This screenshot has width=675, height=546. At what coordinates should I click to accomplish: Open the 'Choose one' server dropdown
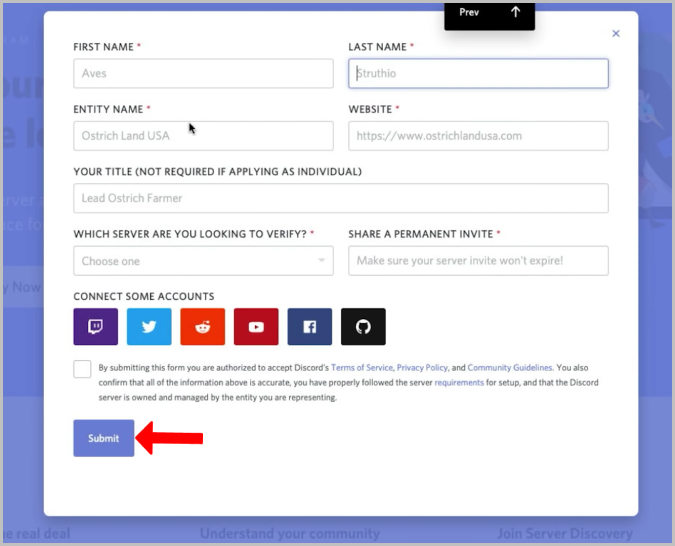(203, 261)
